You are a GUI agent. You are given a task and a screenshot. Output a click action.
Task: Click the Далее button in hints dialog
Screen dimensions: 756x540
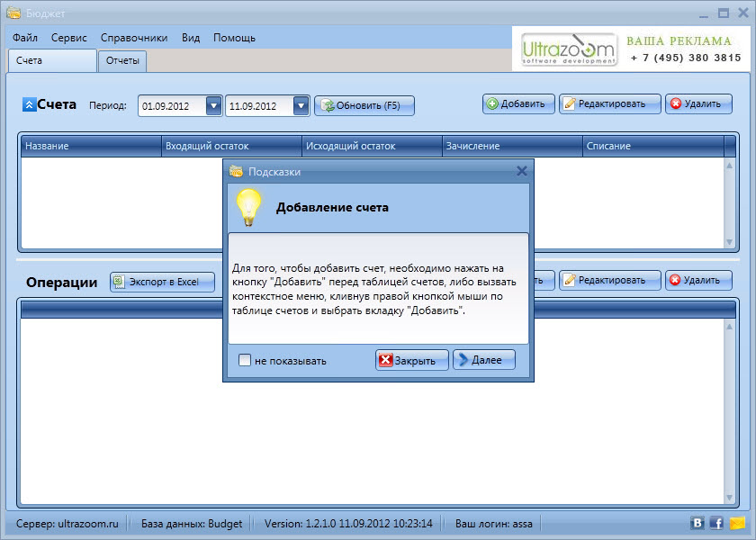pyautogui.click(x=484, y=360)
